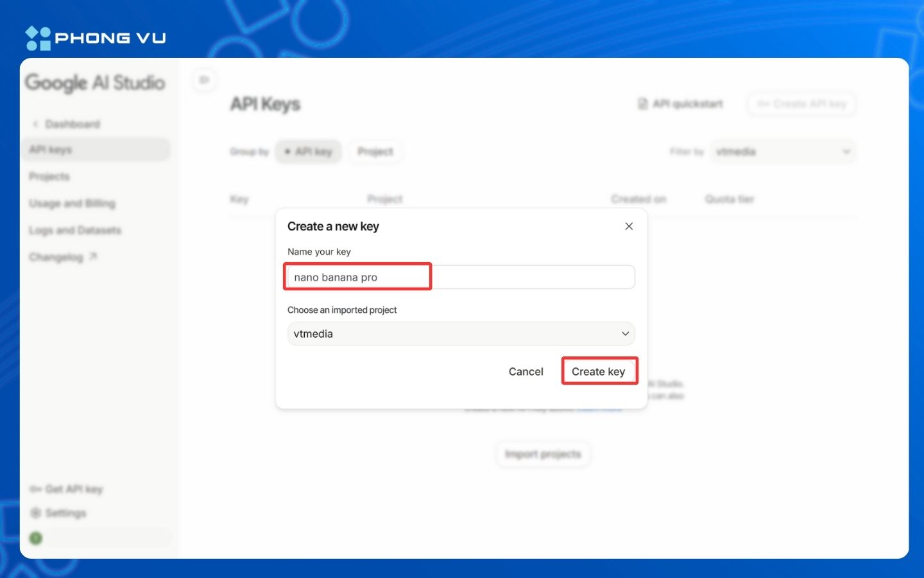Open the API quickstart link

coord(681,104)
